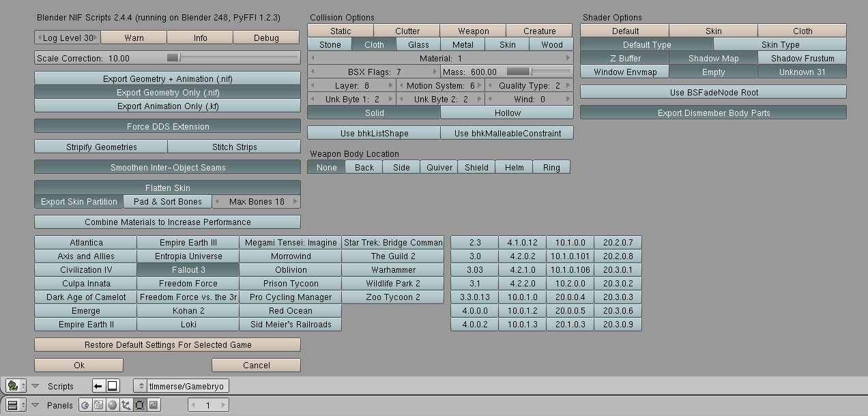Click the back arrow icon in Scripts header
Image resolution: width=868 pixels, height=416 pixels.
click(x=99, y=386)
